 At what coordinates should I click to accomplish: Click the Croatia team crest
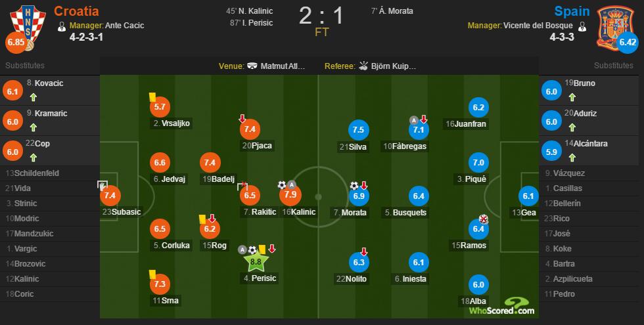click(28, 27)
